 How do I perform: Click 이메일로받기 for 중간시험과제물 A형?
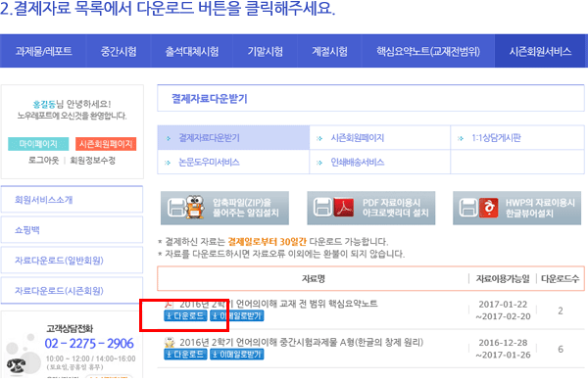236,355
